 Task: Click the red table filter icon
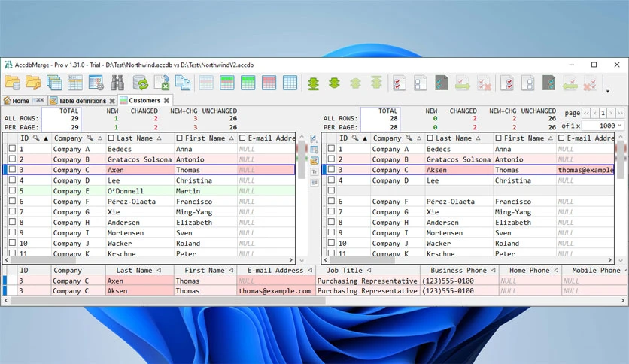269,83
